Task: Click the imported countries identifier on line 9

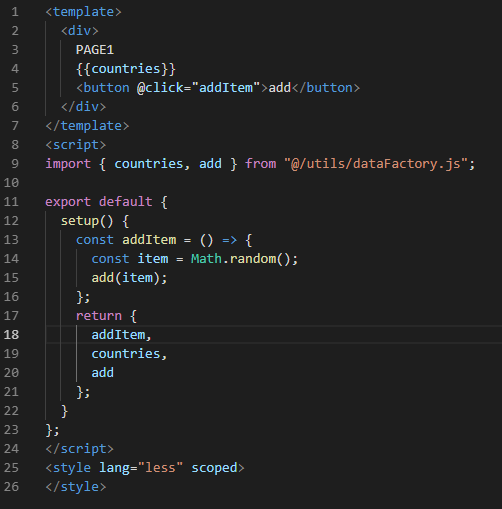Action: pyautogui.click(x=149, y=164)
